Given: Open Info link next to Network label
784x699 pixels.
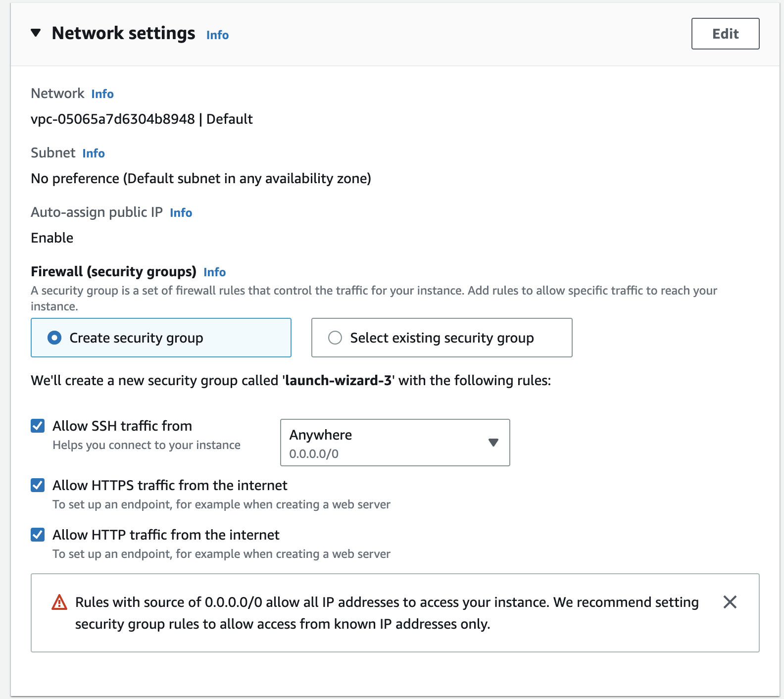Looking at the screenshot, I should point(102,94).
